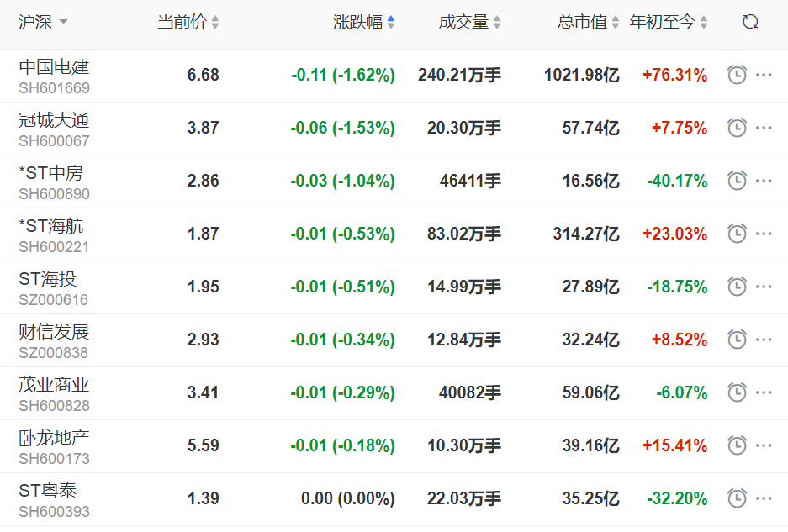Open the ST海投 stock page

pyautogui.click(x=48, y=279)
